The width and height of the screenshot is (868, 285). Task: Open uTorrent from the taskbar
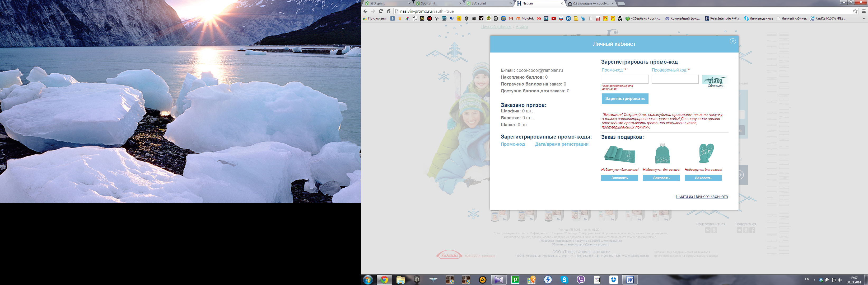(x=515, y=280)
